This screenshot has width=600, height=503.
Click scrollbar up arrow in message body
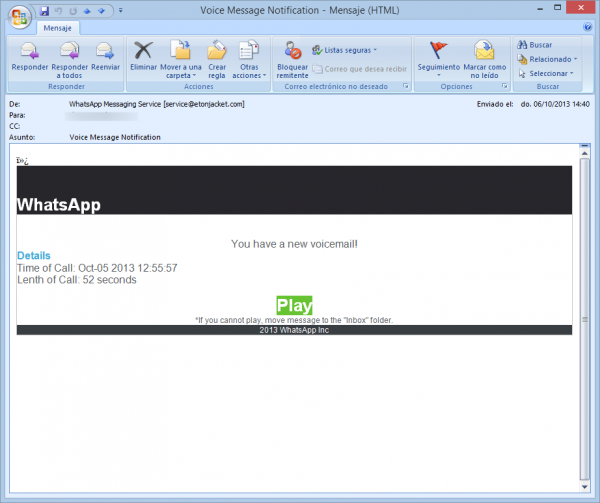584,153
